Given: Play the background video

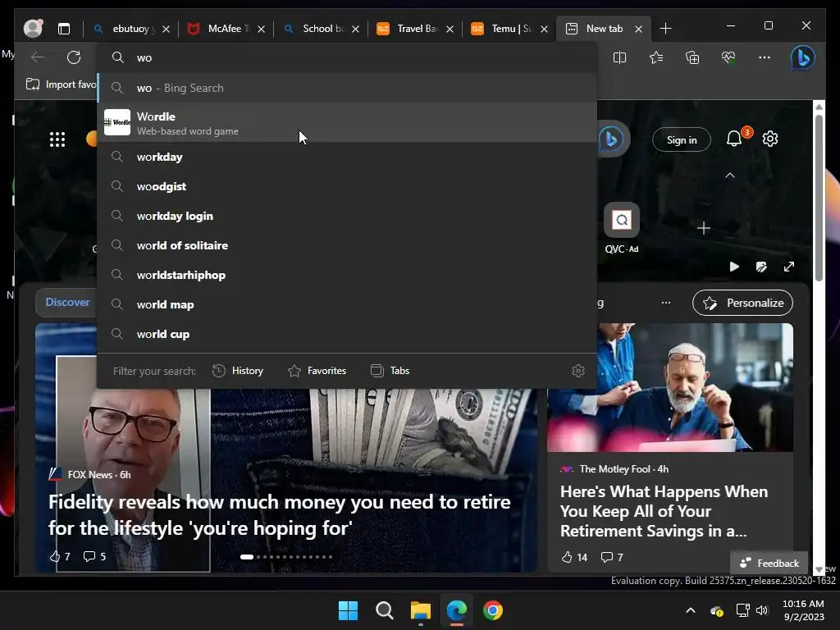Looking at the screenshot, I should click(734, 267).
